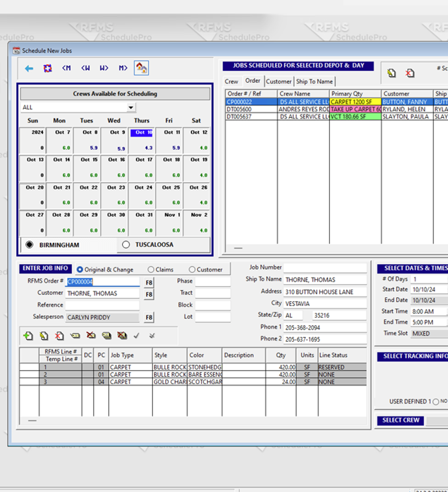Open the crew filter dropdown showing ALL
The height and width of the screenshot is (492, 448).
coord(131,107)
